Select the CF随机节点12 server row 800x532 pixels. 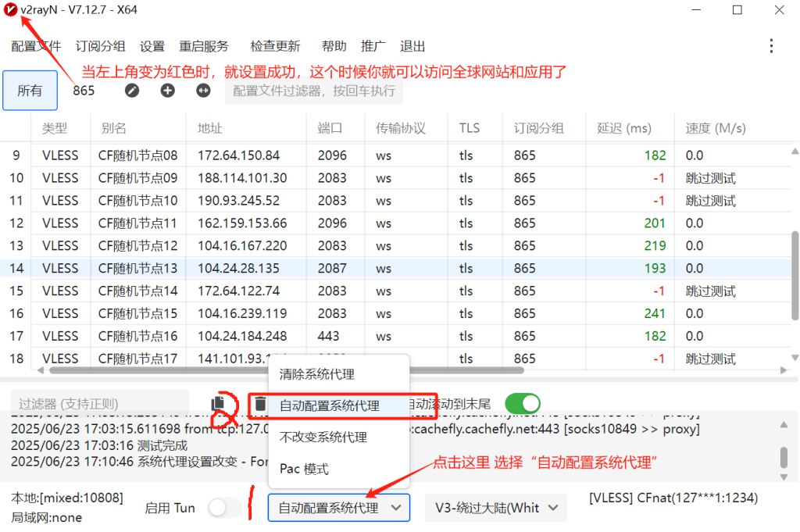395,246
